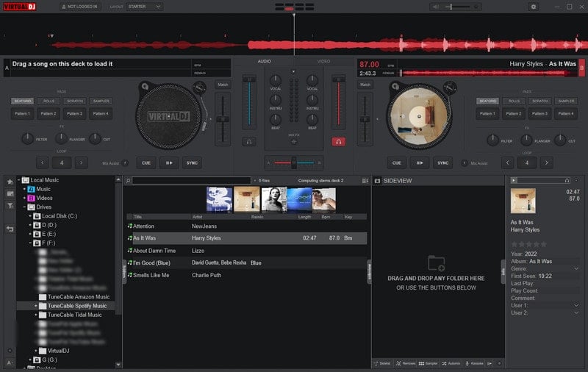The width and height of the screenshot is (588, 372).
Task: Open the settings gear in the title bar
Action: pyautogui.click(x=534, y=7)
